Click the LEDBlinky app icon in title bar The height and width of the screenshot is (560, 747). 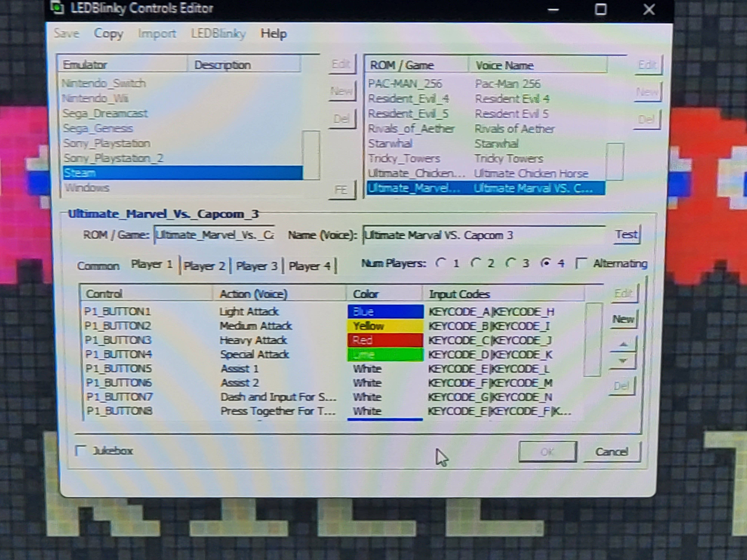(x=57, y=7)
